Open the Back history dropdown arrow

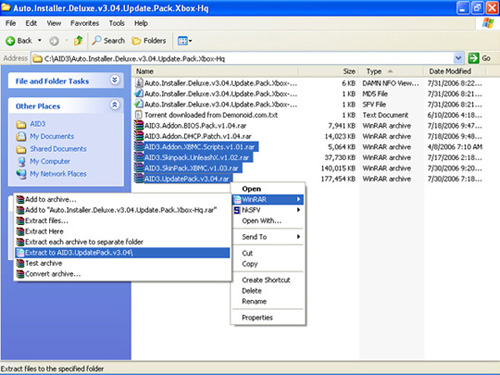tap(40, 41)
